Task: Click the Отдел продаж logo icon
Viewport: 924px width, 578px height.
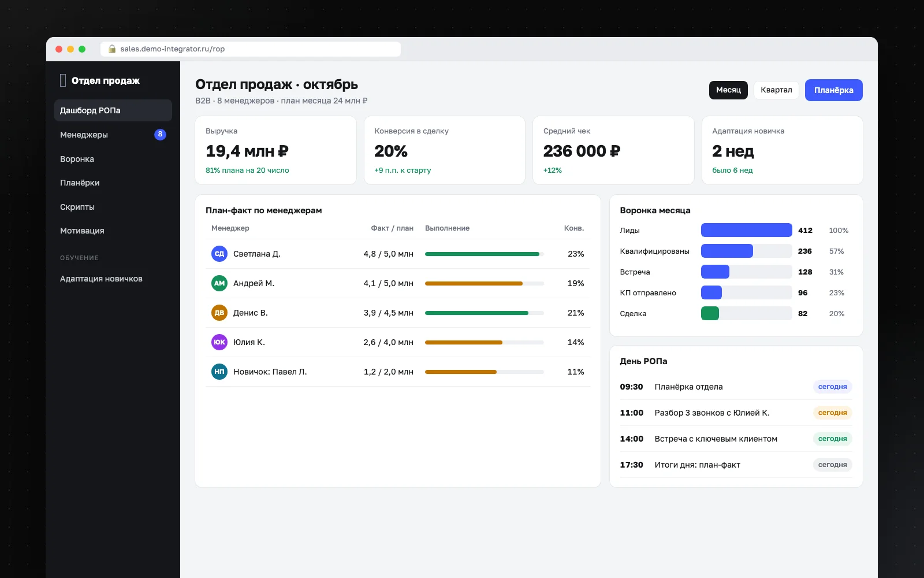Action: click(63, 80)
